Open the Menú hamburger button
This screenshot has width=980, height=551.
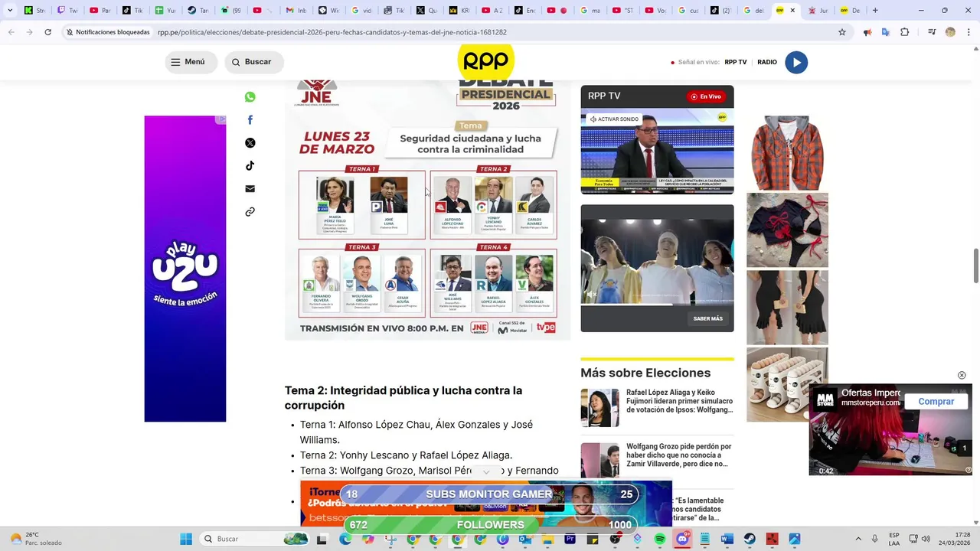point(190,62)
